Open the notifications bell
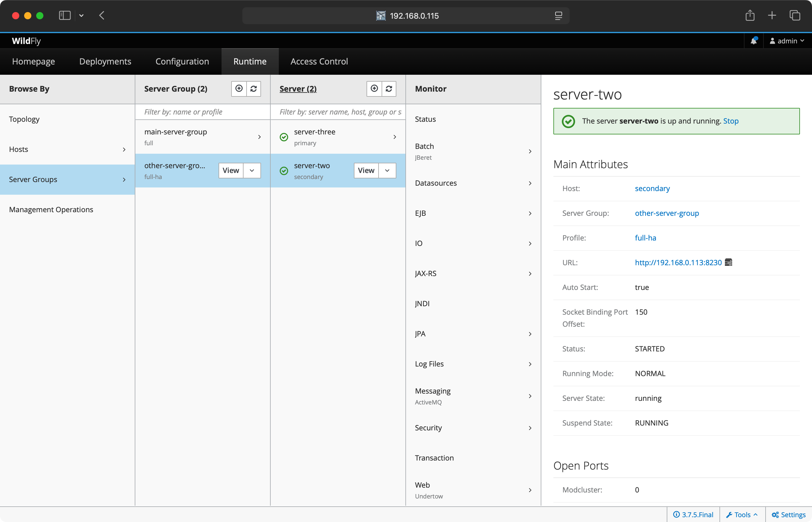Viewport: 812px width, 522px height. (x=754, y=41)
